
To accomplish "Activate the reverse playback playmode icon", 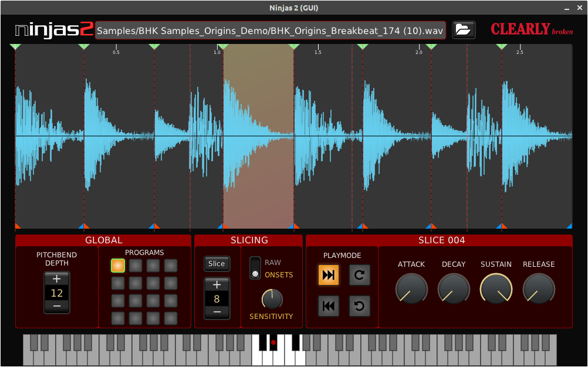I will point(329,305).
